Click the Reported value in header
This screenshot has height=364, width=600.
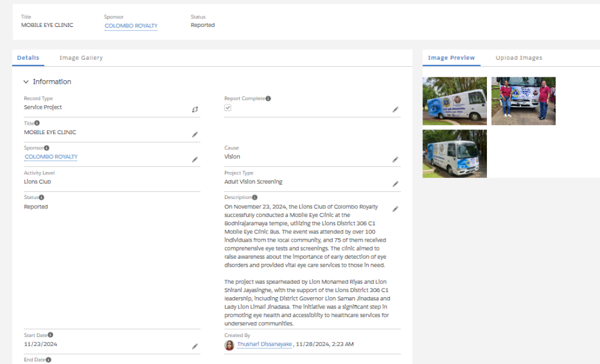point(203,25)
